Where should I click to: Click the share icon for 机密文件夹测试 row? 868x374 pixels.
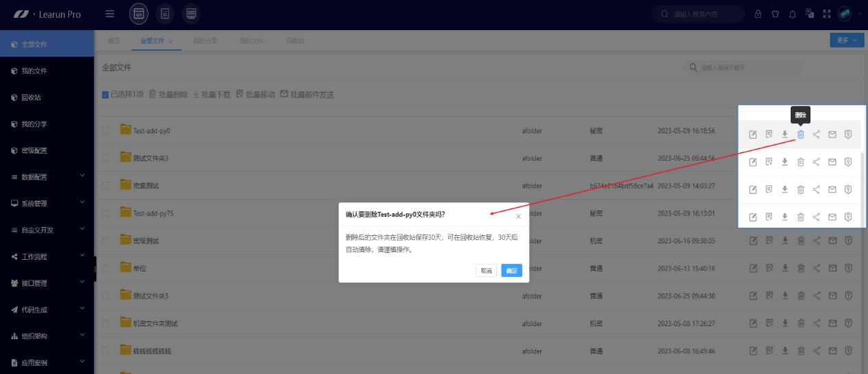817,323
